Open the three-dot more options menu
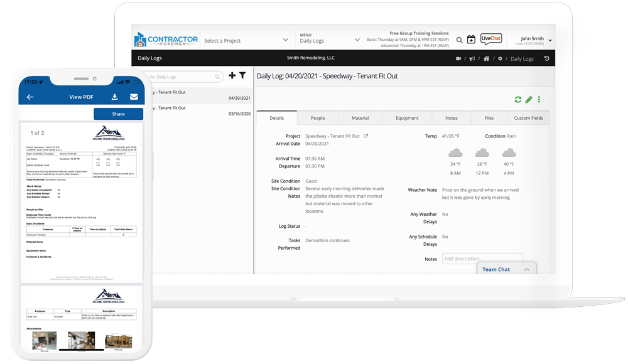Viewport: 628px width, 364px height. point(539,100)
